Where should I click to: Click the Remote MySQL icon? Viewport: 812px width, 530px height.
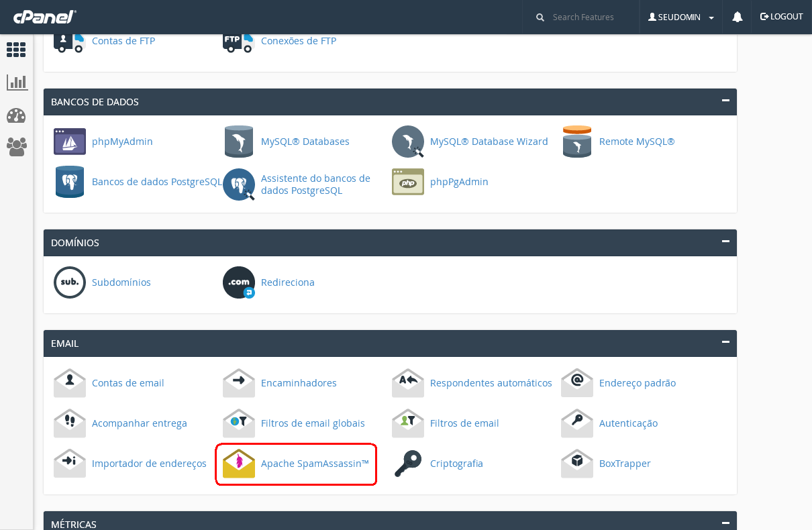[x=577, y=142]
